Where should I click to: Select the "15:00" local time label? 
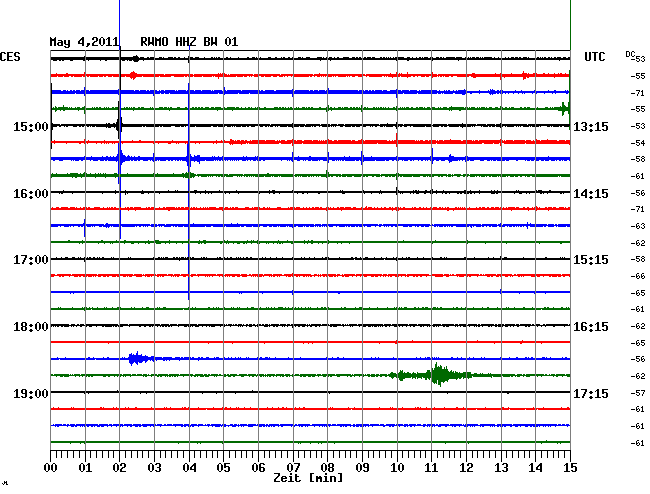click(x=31, y=126)
